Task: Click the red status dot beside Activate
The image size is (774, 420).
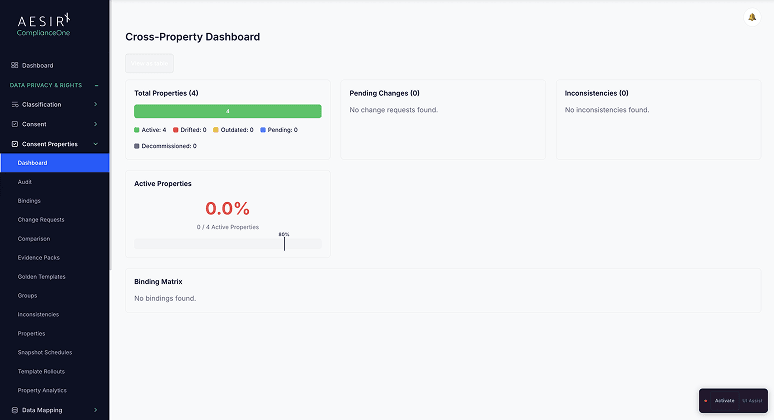Action: tap(705, 401)
